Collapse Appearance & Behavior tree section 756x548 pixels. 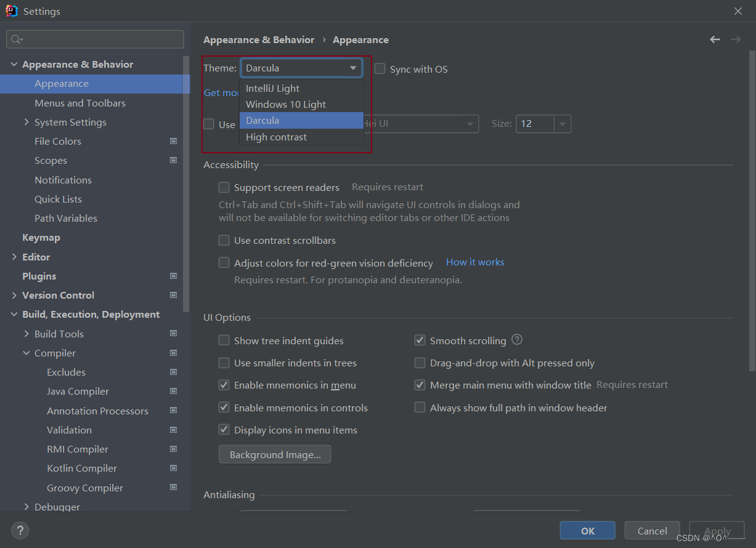click(14, 64)
